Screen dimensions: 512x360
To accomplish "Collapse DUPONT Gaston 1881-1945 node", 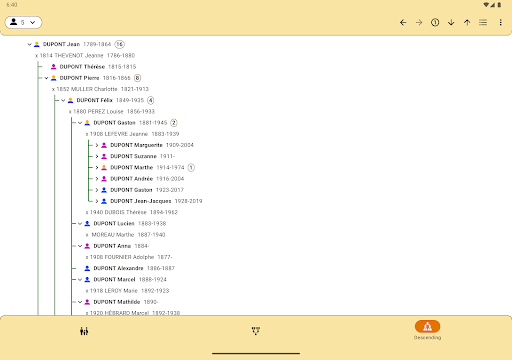I will (x=80, y=123).
